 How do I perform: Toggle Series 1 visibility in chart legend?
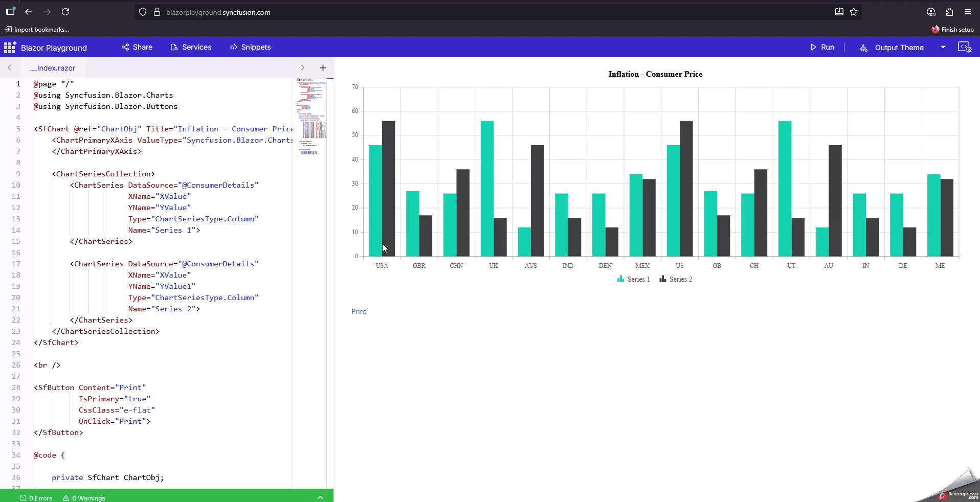[x=633, y=279]
